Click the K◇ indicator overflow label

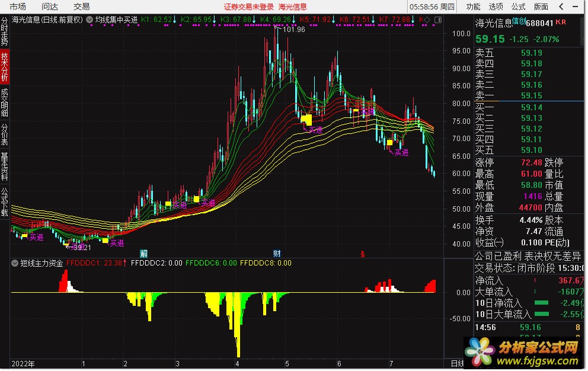(424, 20)
